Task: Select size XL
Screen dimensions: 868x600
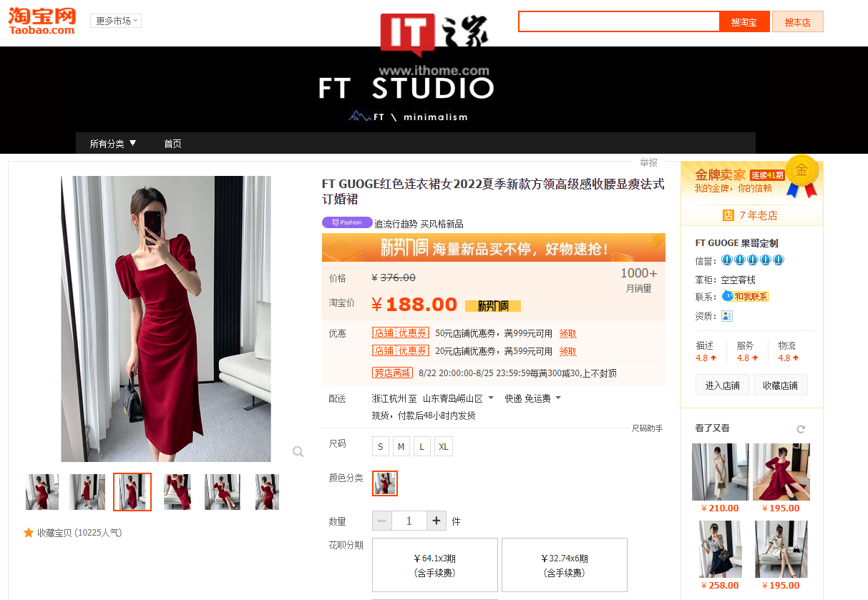Action: pos(443,447)
